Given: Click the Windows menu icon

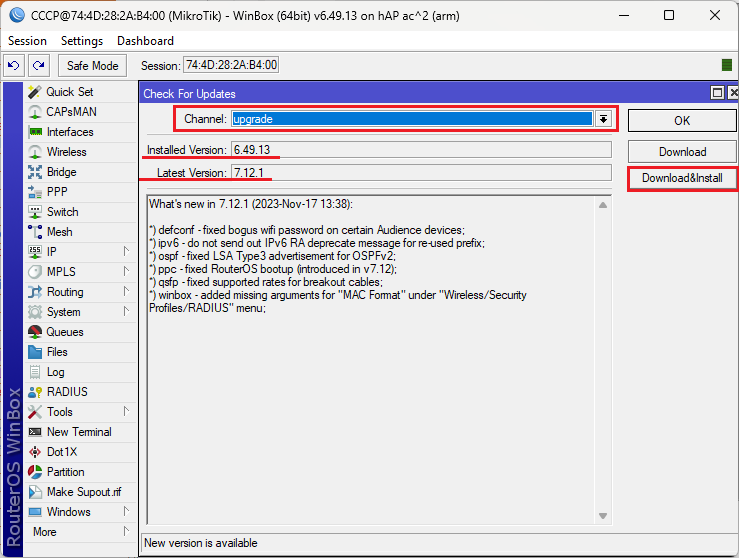Looking at the screenshot, I should 34,512.
